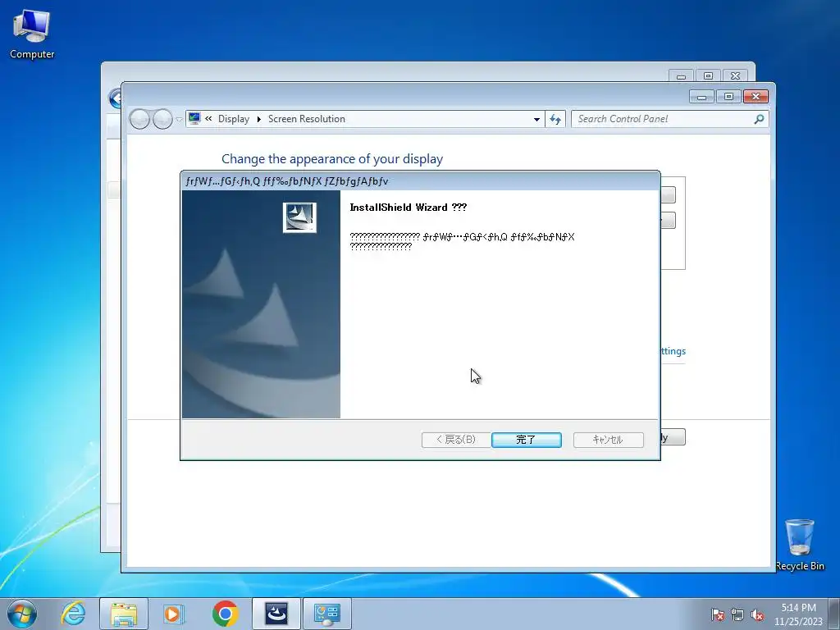Click the search magnifier icon

(x=759, y=120)
